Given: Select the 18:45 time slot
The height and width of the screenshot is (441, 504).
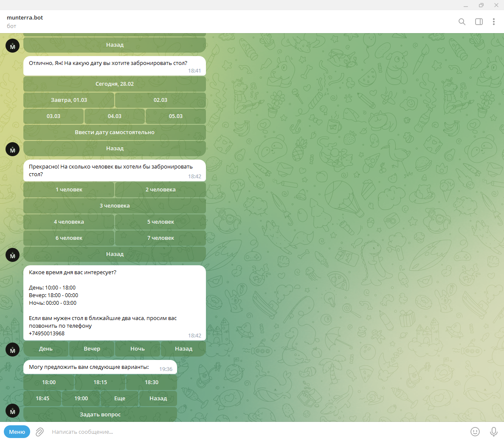Looking at the screenshot, I should [x=42, y=398].
